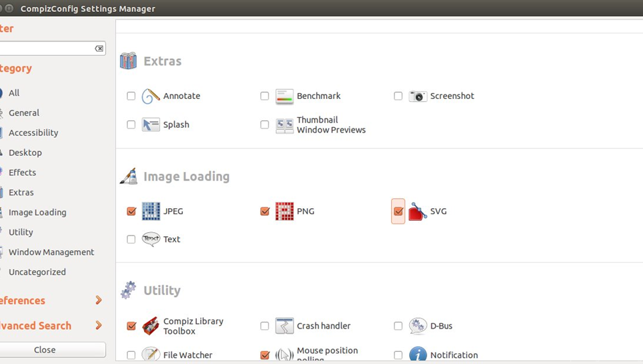Enable the Notification checkbox
The height and width of the screenshot is (364, 643).
click(x=398, y=355)
